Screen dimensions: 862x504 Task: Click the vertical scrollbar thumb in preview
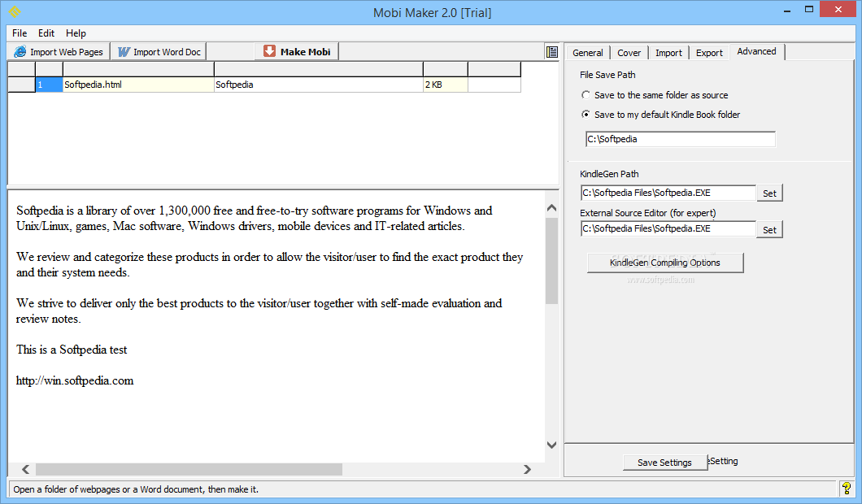click(x=552, y=261)
